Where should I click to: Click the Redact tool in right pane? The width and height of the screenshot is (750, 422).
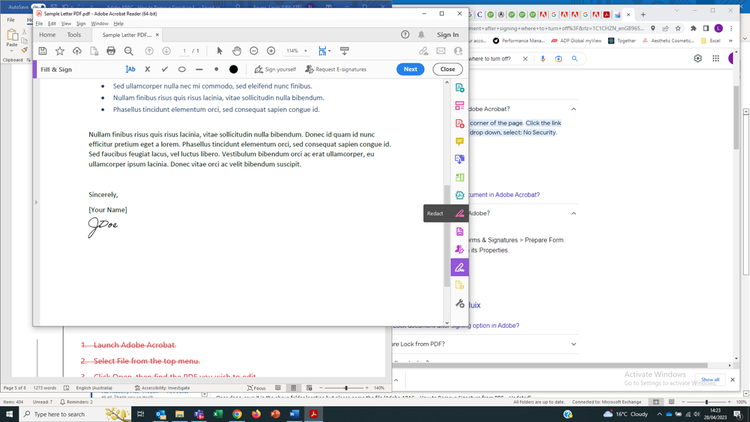point(460,213)
